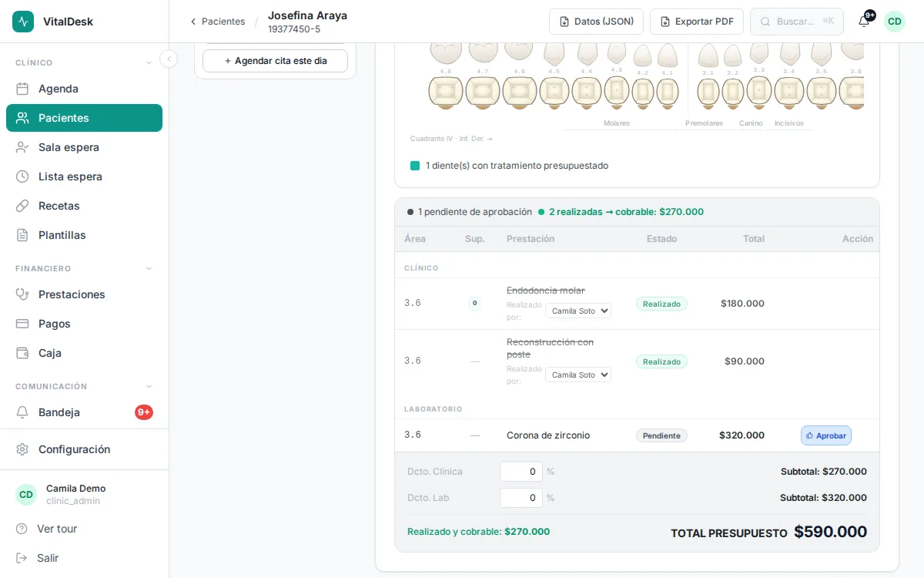Screen dimensions: 924x578
Task: Click the teal budgeted-treatment legend swatch
Action: click(x=415, y=166)
